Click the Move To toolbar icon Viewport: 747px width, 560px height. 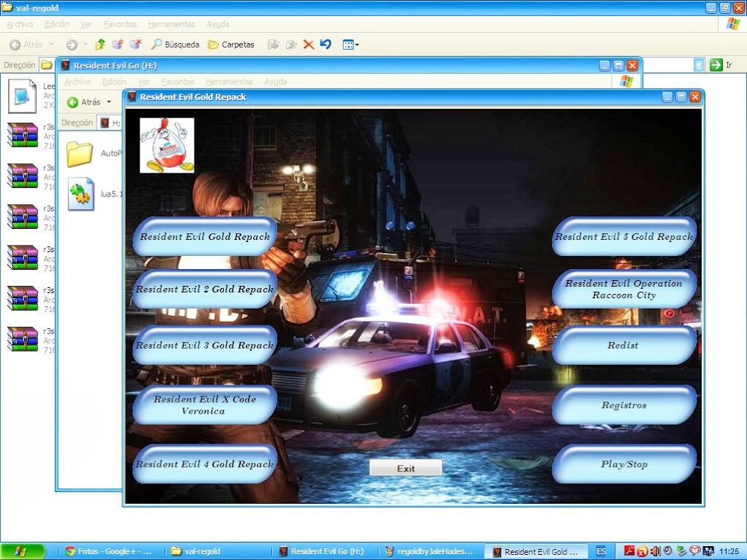[273, 45]
